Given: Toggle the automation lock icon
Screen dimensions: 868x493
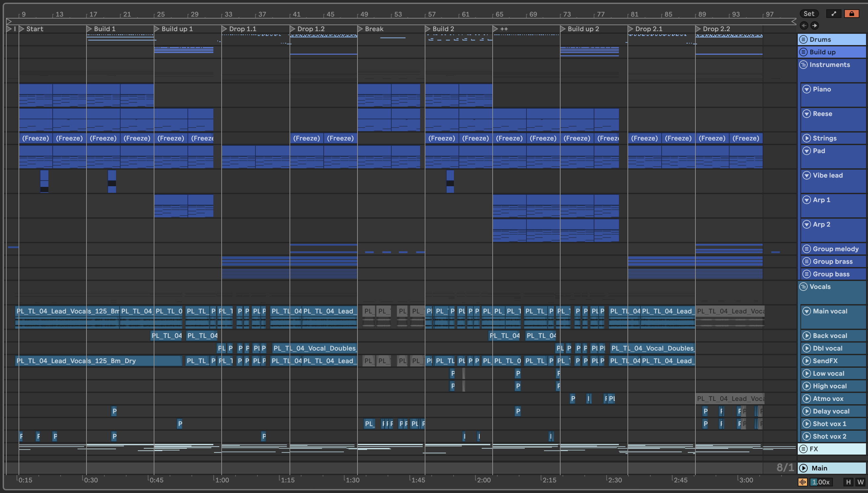Looking at the screenshot, I should [851, 14].
